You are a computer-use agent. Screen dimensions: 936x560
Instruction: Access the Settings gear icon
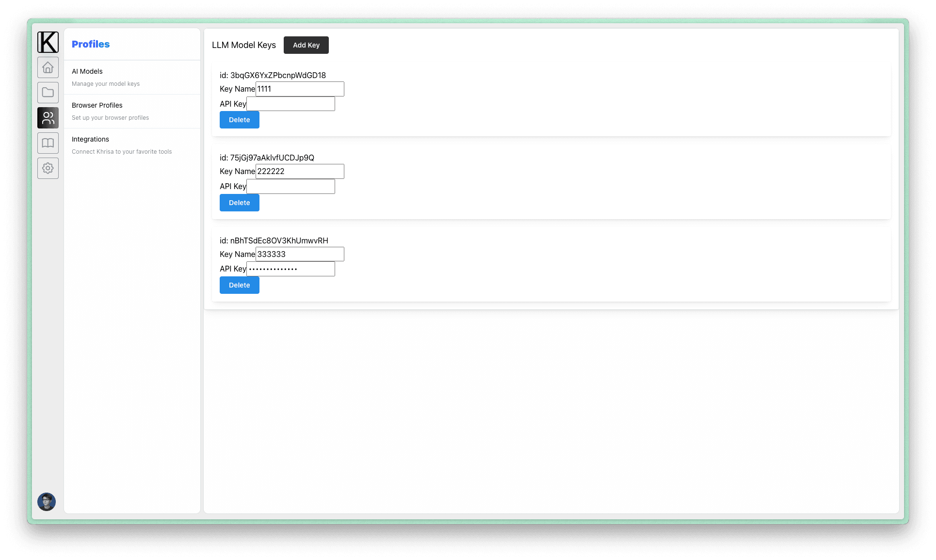click(48, 168)
